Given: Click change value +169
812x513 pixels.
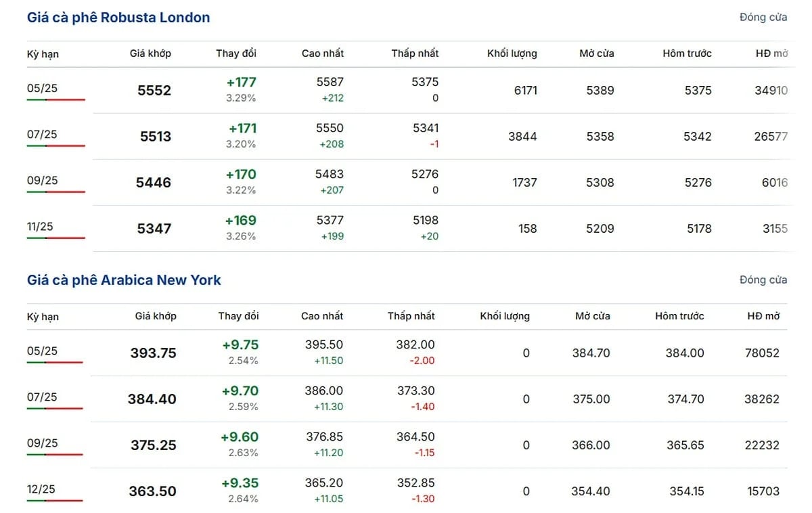Looking at the screenshot, I should [242, 221].
